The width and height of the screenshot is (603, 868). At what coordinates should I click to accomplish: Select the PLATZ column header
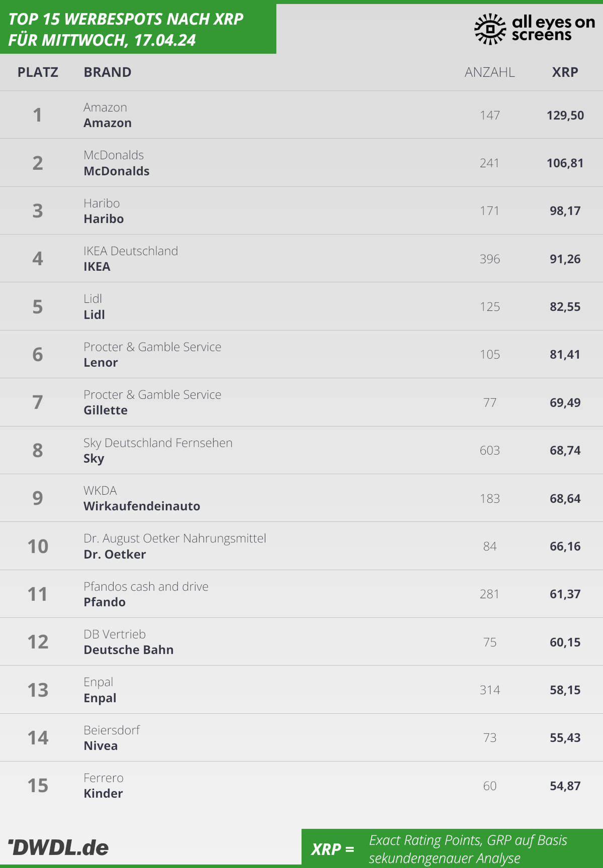pos(38,72)
